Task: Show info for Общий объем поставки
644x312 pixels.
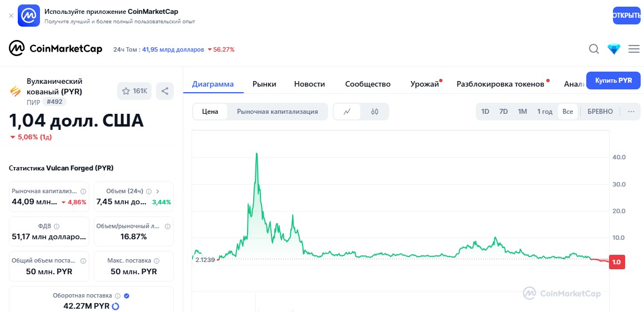Action: point(83,261)
